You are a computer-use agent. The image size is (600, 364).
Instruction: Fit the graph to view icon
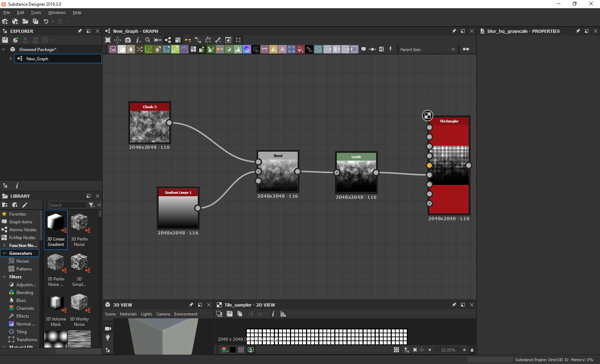pos(108,40)
